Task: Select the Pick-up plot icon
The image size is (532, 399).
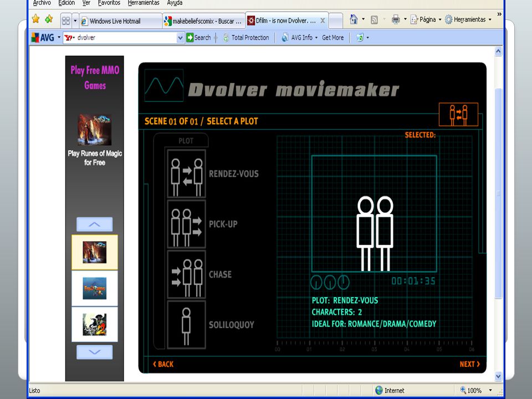Action: tap(186, 224)
